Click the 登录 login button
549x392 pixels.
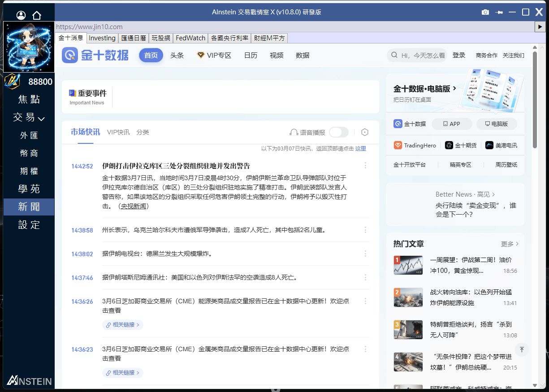point(459,55)
